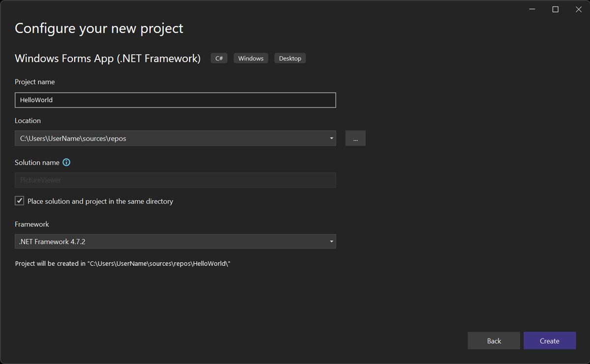Screen dimensions: 590x364
Task: Click the grayed-out Solution name field
Action: 175,180
